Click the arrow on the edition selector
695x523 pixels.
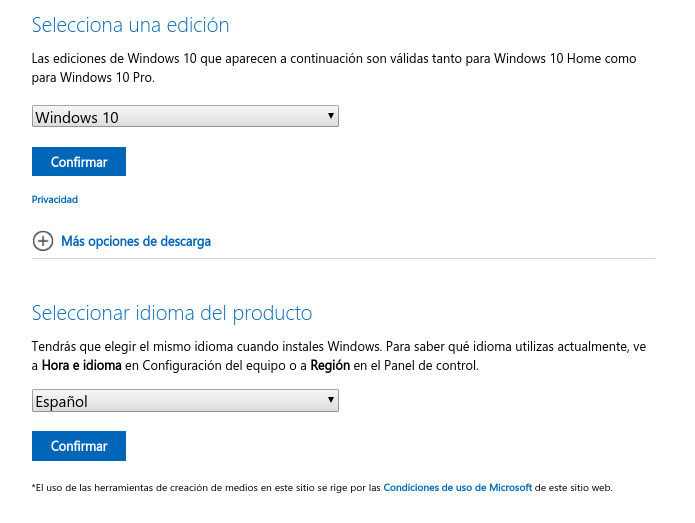331,116
